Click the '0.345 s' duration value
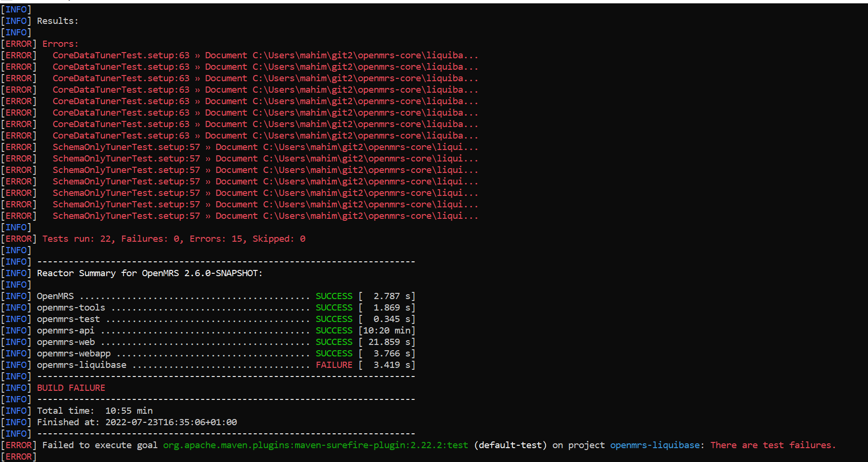This screenshot has height=462, width=868. tap(392, 319)
